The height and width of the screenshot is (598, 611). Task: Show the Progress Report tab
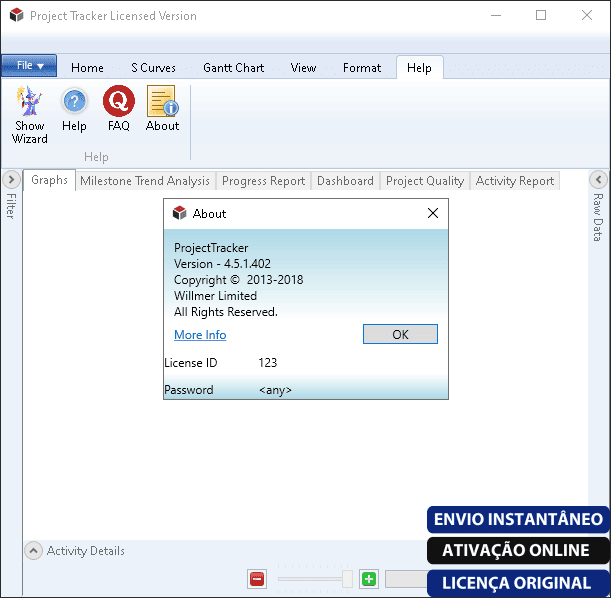(263, 181)
